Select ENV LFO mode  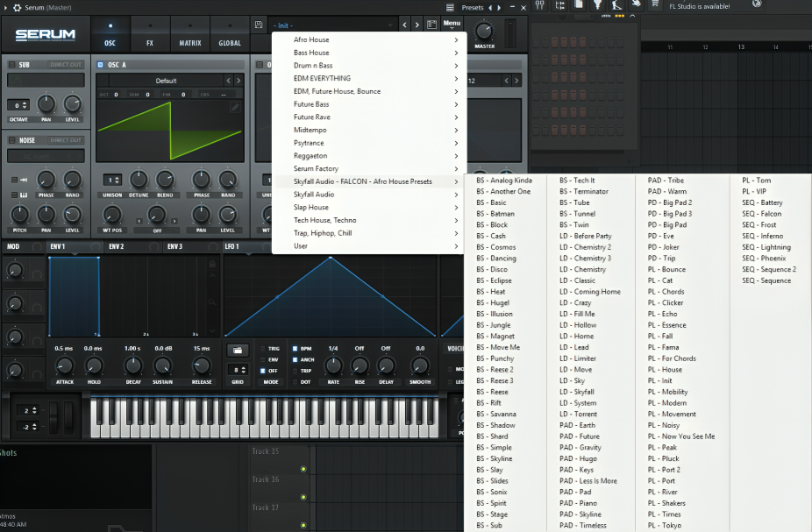click(263, 359)
